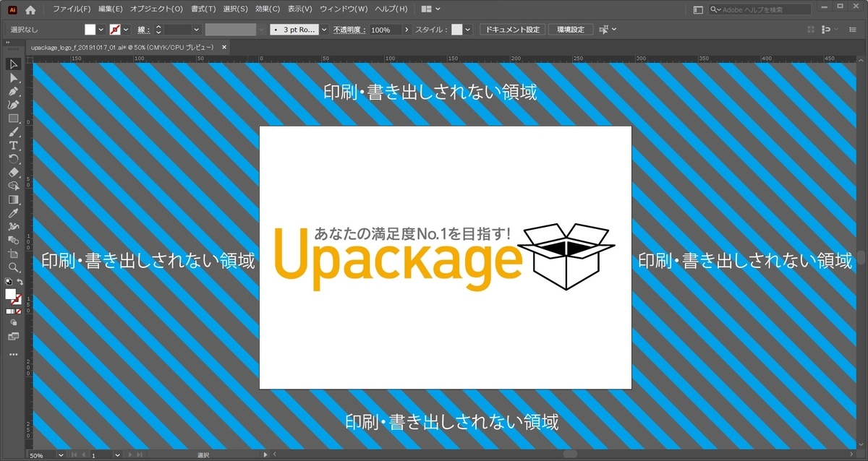
Task: Open Edit Toolbar three dots
Action: coord(13,355)
